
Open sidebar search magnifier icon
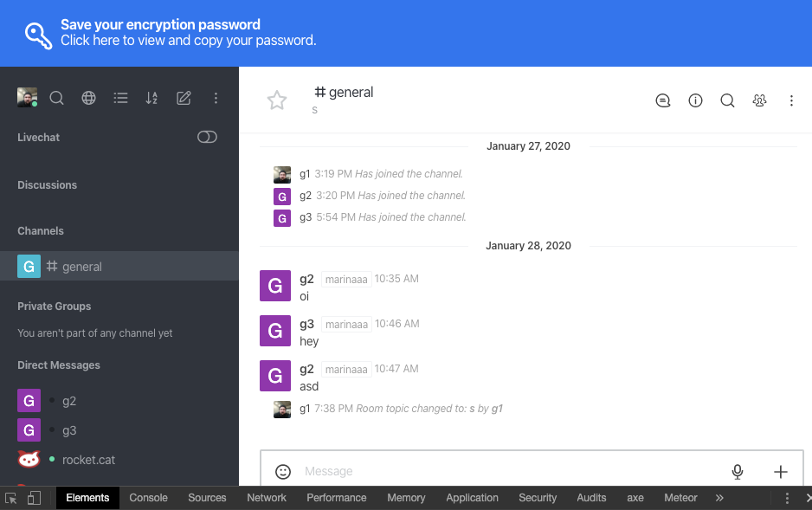(56, 98)
